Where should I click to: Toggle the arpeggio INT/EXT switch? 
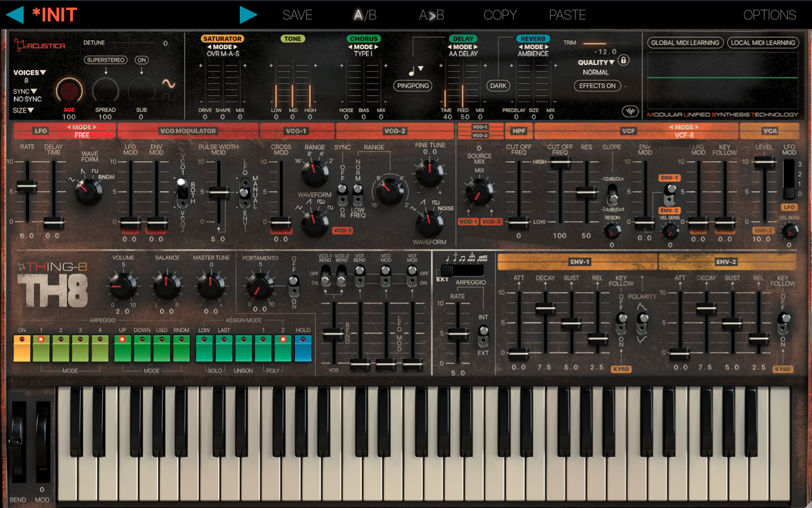483,336
